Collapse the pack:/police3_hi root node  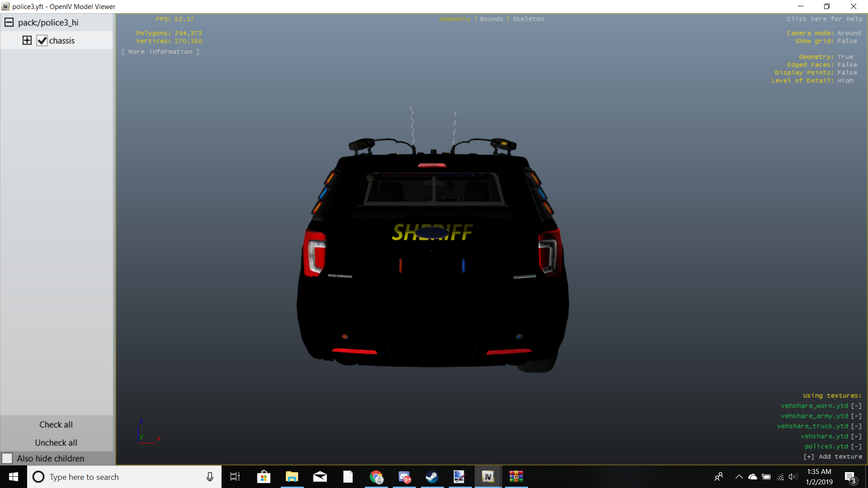click(x=9, y=23)
